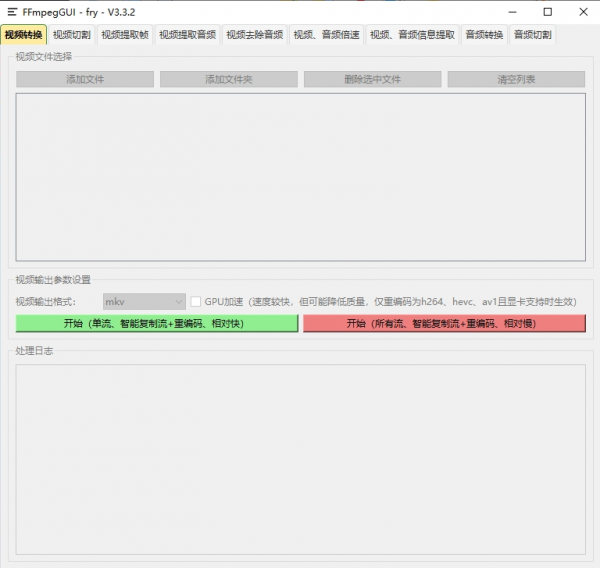Enable the GPU加速 checkbox

[x=196, y=302]
